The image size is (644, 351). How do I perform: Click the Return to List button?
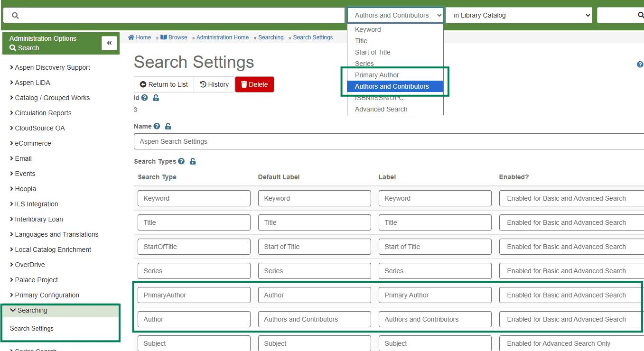164,84
